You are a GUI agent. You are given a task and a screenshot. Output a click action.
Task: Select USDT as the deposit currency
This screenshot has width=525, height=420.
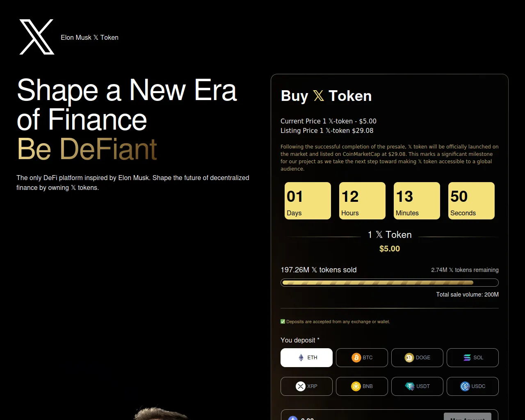point(417,386)
